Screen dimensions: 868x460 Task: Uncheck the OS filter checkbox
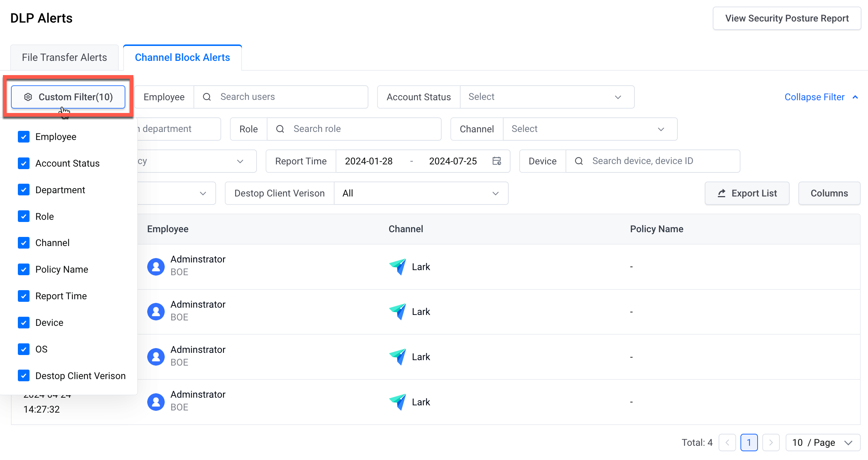24,349
